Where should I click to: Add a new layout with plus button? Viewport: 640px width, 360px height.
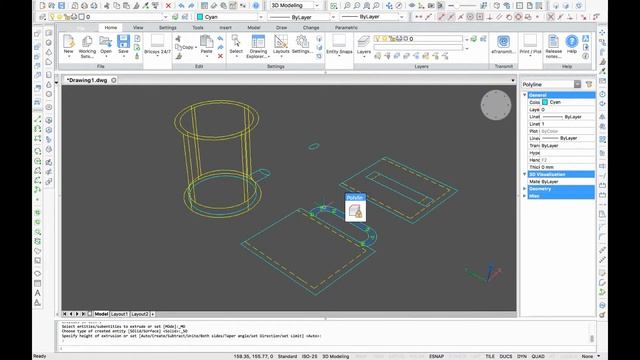coord(153,314)
